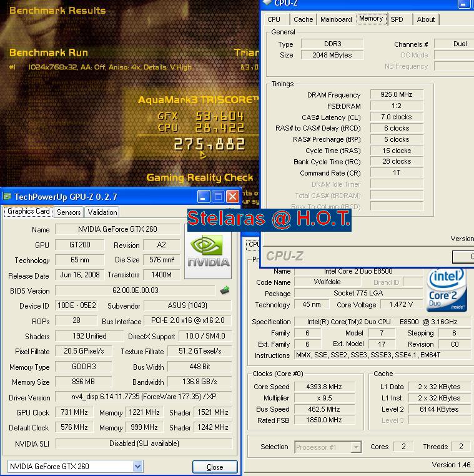
Task: Click the Intel Core 2 Duo logo
Action: click(x=446, y=290)
